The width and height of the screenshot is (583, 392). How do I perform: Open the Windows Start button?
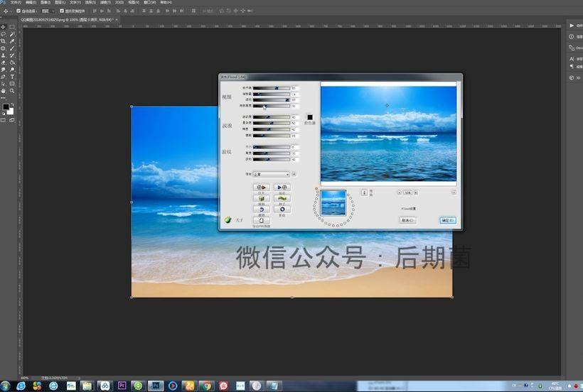click(5, 386)
